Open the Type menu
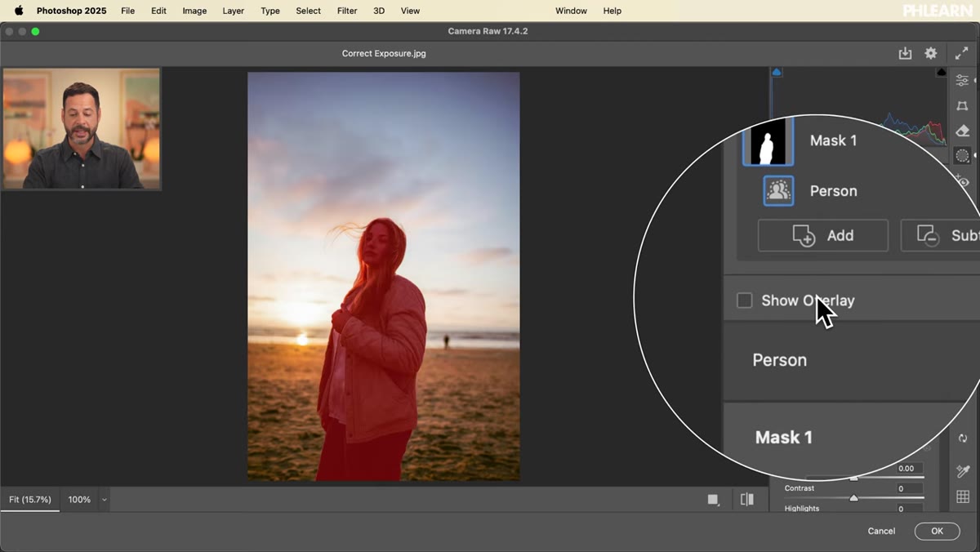Viewport: 980px width, 552px height. [270, 11]
